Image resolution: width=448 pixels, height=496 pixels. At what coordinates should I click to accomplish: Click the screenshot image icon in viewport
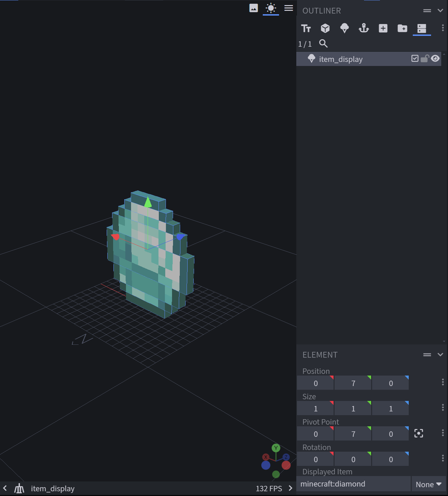[254, 8]
